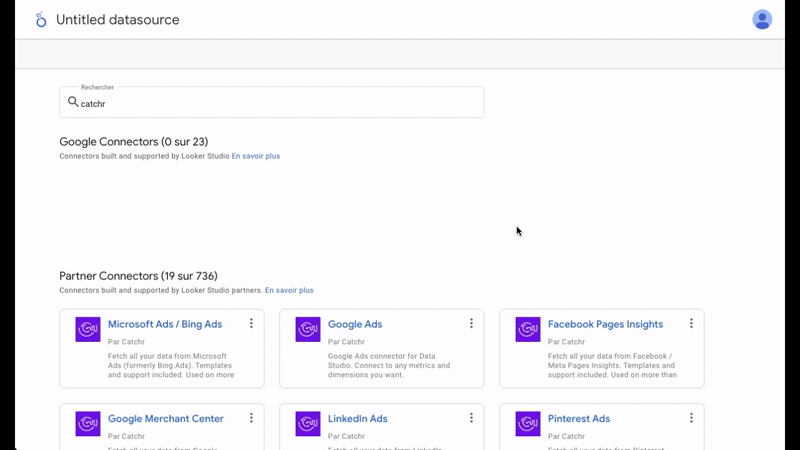Screen dimensions: 800x450
Task: Click the Catchr logo on Google Merchant Center card
Action: [88, 424]
